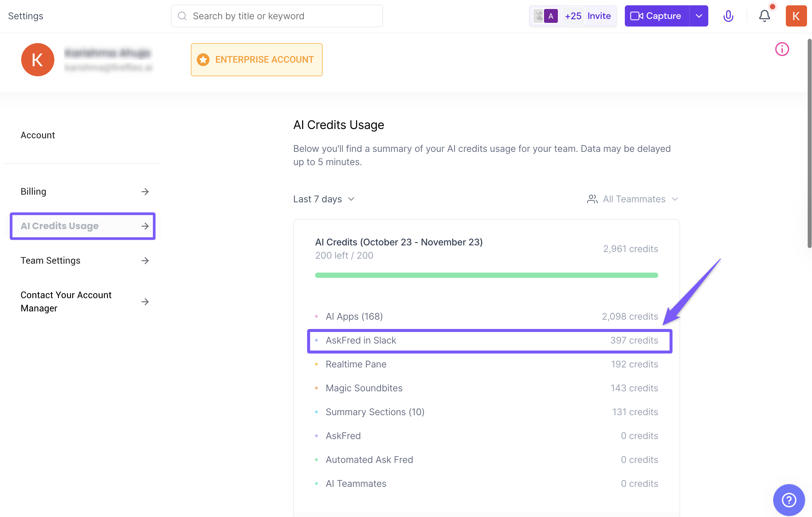Click the Enterprise Account star badge
This screenshot has width=812, height=517.
point(256,60)
